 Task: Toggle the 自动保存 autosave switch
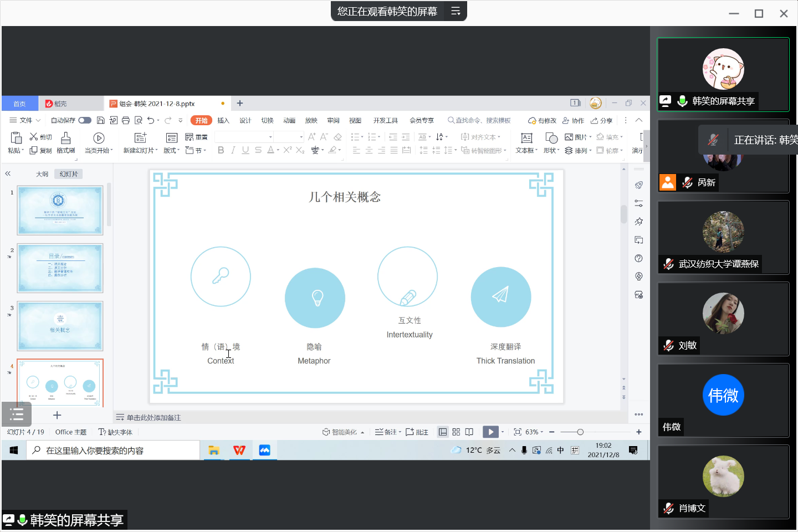point(85,120)
